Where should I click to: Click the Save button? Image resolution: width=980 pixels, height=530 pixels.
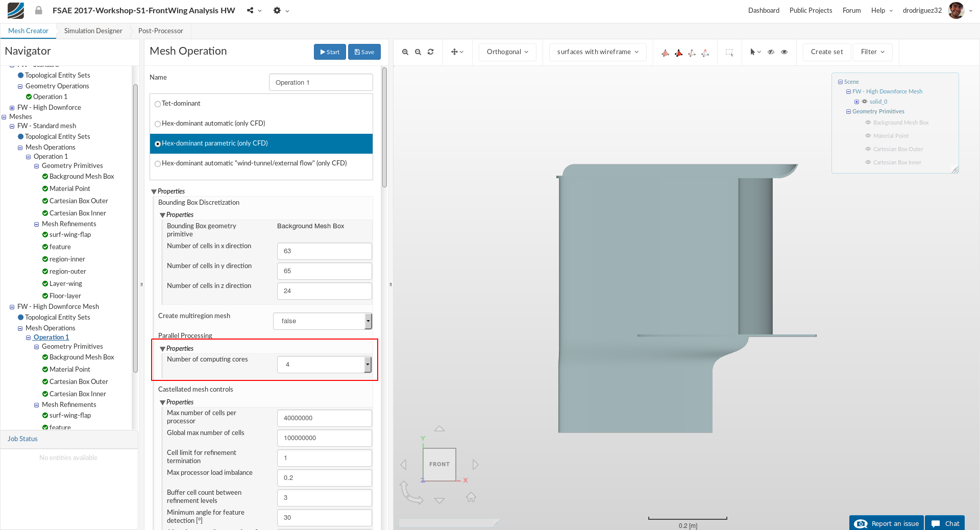click(x=364, y=52)
